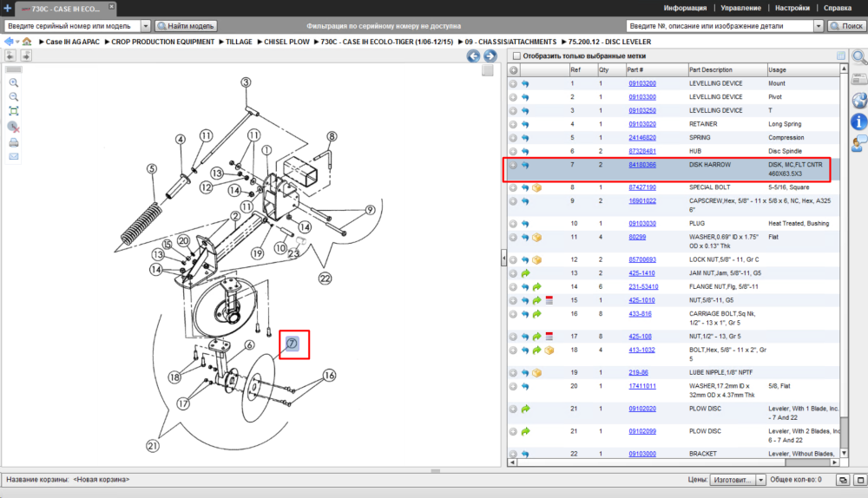Check 'Отобразить только выбранные метки' checkbox

pos(516,56)
